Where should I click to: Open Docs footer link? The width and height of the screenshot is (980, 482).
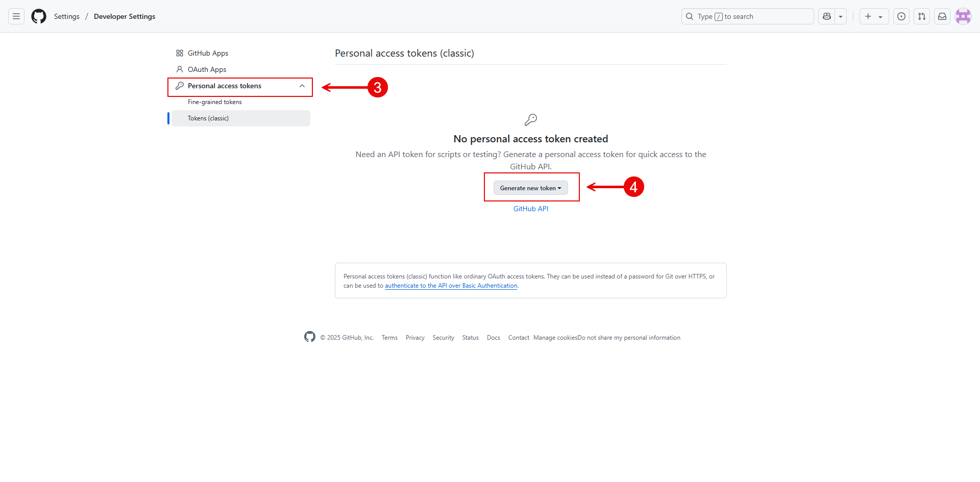494,338
